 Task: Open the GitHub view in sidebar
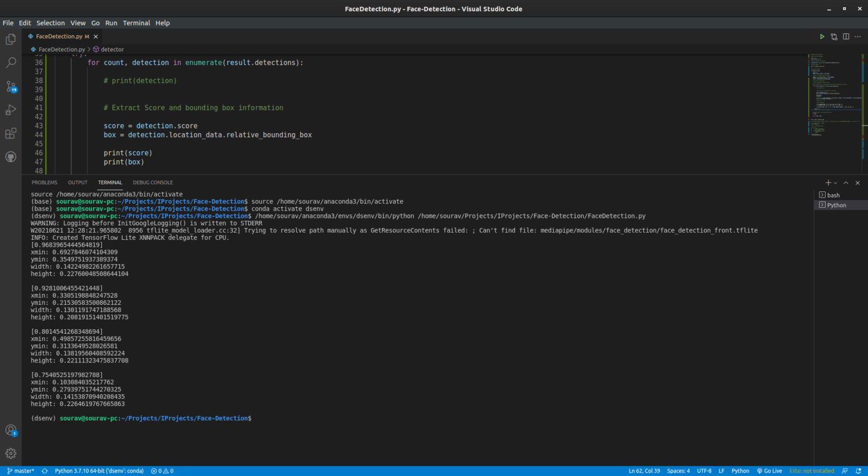click(x=11, y=157)
